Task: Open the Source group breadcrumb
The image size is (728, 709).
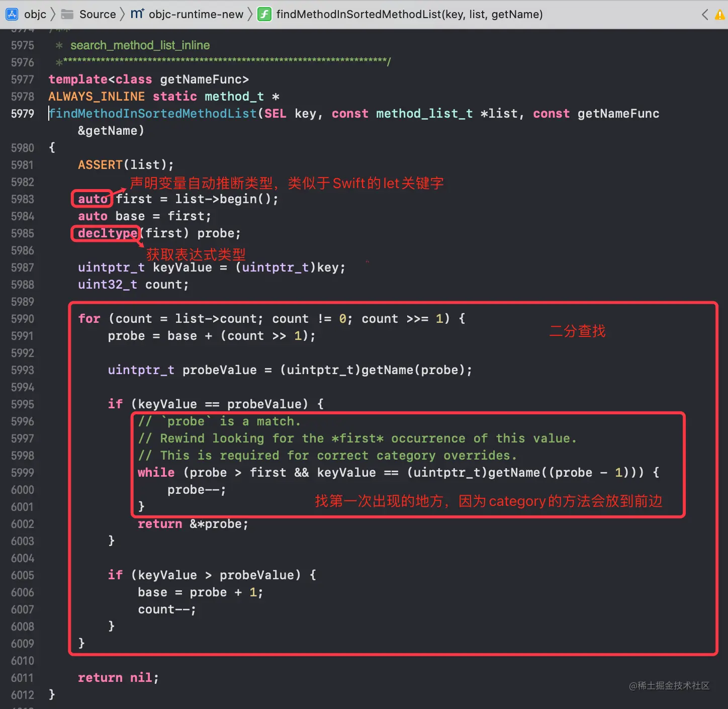Action: tap(98, 14)
